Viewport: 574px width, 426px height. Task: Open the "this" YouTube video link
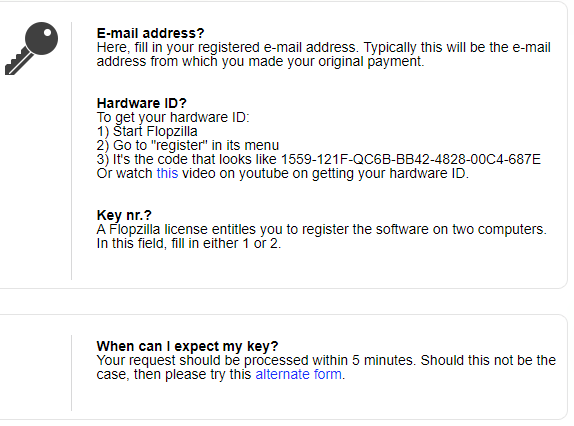pos(167,173)
